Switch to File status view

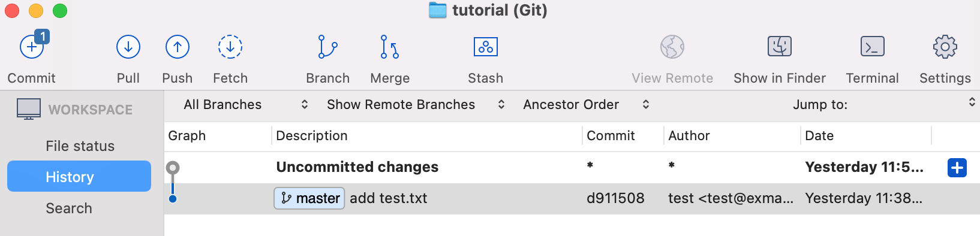point(80,146)
